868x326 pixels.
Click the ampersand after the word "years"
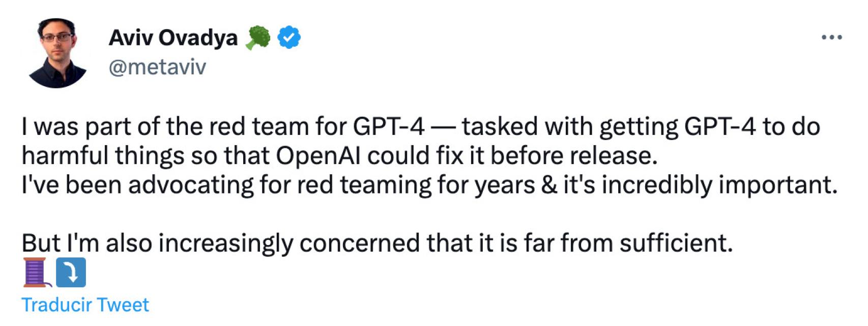549,185
